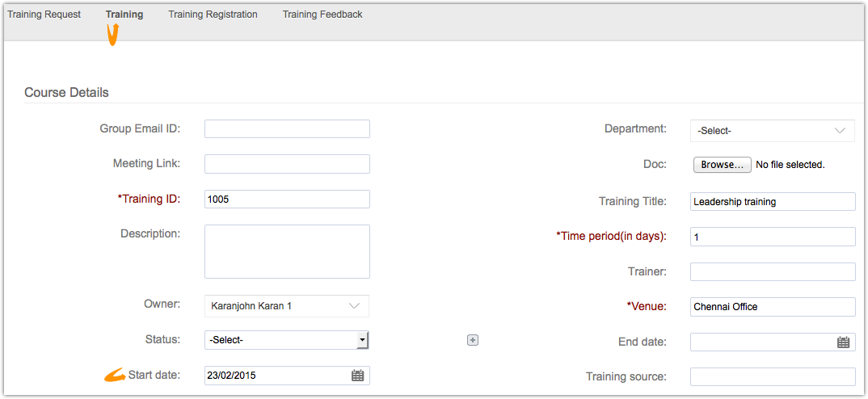Click the Browse button for Doc
Viewport: 868px width, 399px height.
tap(722, 165)
